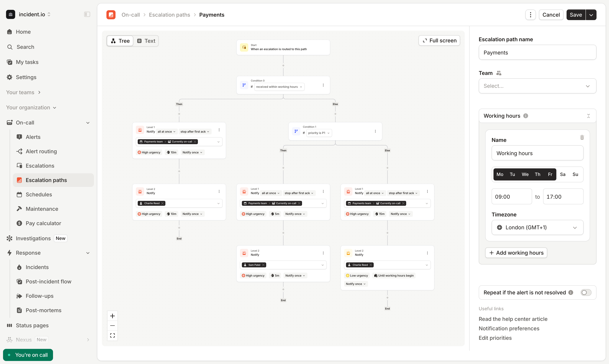
Task: Collapse the Response sidebar section
Action: (x=88, y=253)
